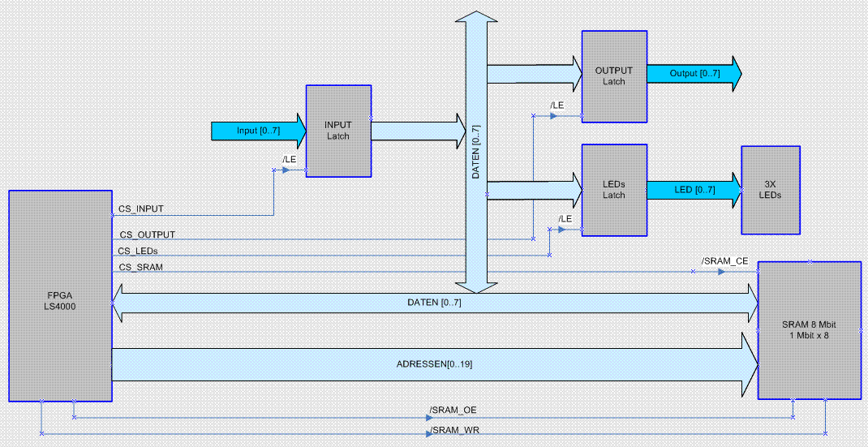This screenshot has height=447, width=868.
Task: Select the /SRAM_WR signal line label
Action: pos(453,431)
